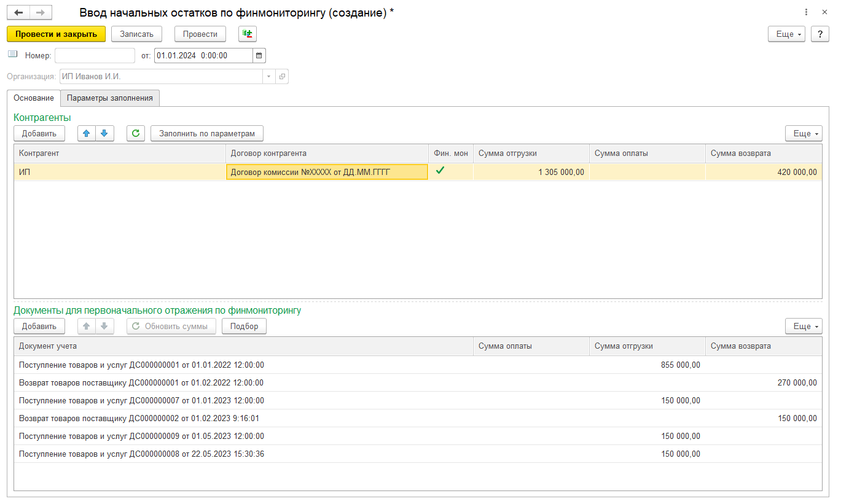The height and width of the screenshot is (504, 841).
Task: Move the document row up in the lower table
Action: coord(87,327)
